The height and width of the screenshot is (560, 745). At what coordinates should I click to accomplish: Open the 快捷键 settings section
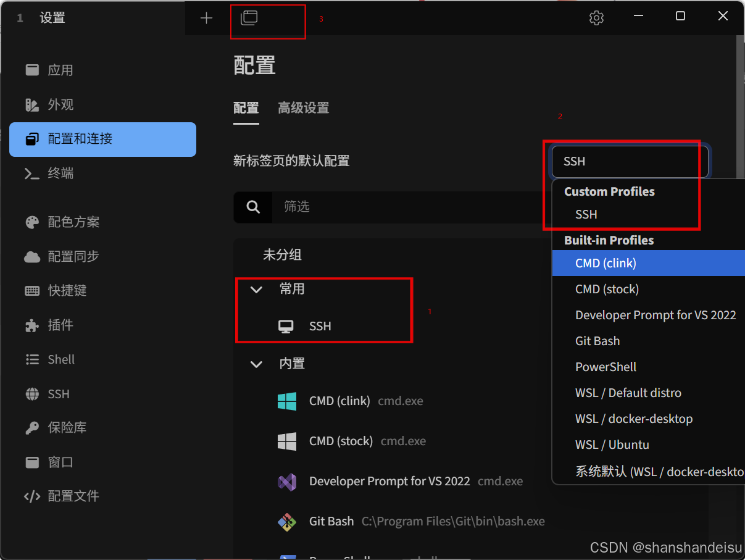pyautogui.click(x=102, y=290)
